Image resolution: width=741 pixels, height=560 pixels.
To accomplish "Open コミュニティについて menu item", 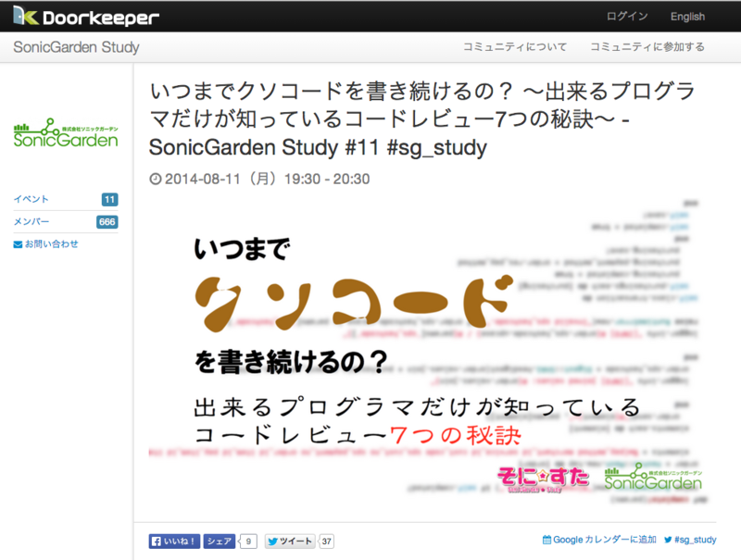I will click(515, 47).
